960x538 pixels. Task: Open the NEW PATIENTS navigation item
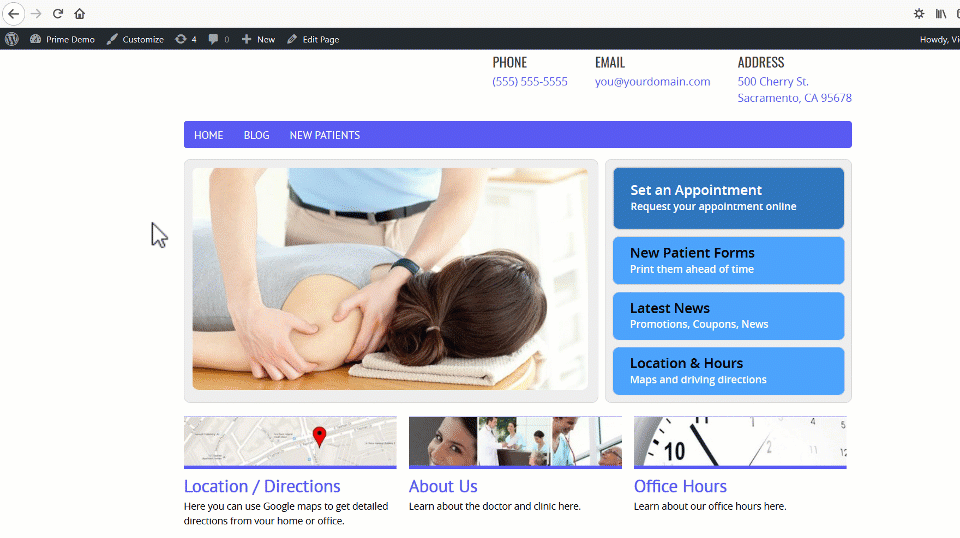[324, 135]
